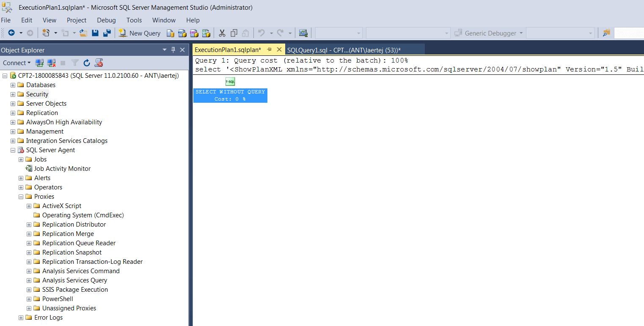Viewport: 644px width, 326px height.
Task: Open the Debug menu
Action: click(106, 20)
